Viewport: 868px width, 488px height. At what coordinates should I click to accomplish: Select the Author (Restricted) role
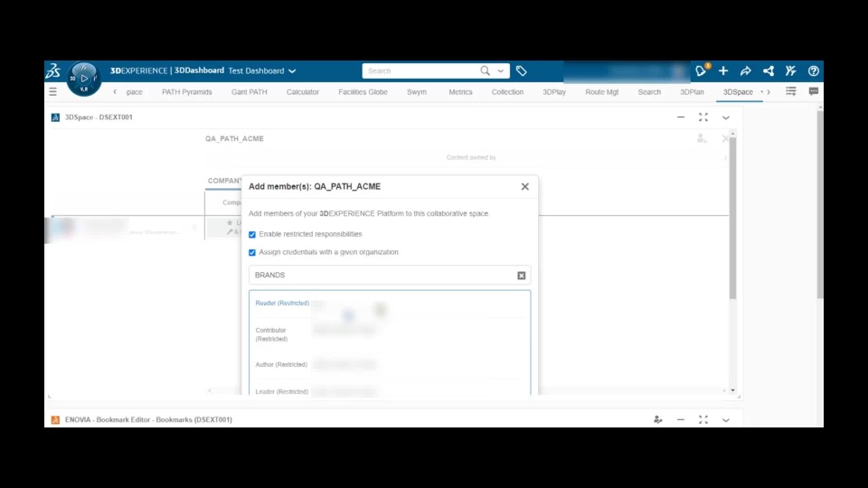[x=281, y=364]
